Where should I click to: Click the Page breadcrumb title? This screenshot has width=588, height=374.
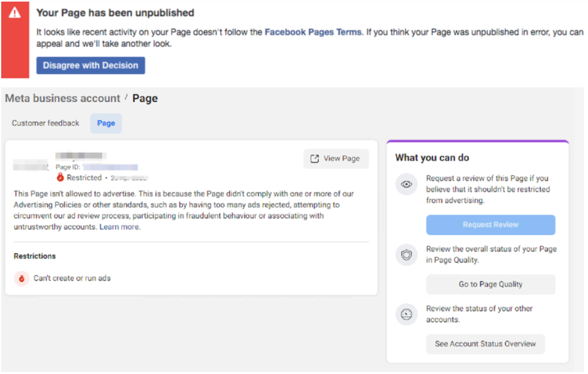click(x=145, y=98)
